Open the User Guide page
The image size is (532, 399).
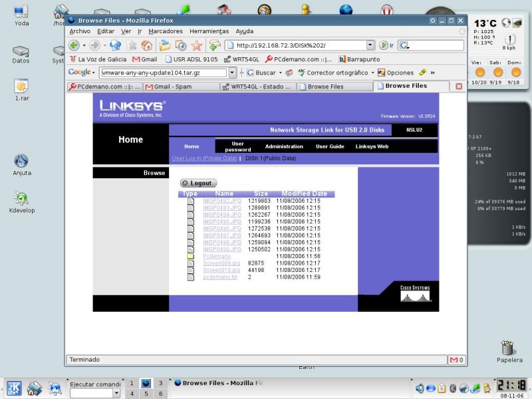click(x=330, y=146)
